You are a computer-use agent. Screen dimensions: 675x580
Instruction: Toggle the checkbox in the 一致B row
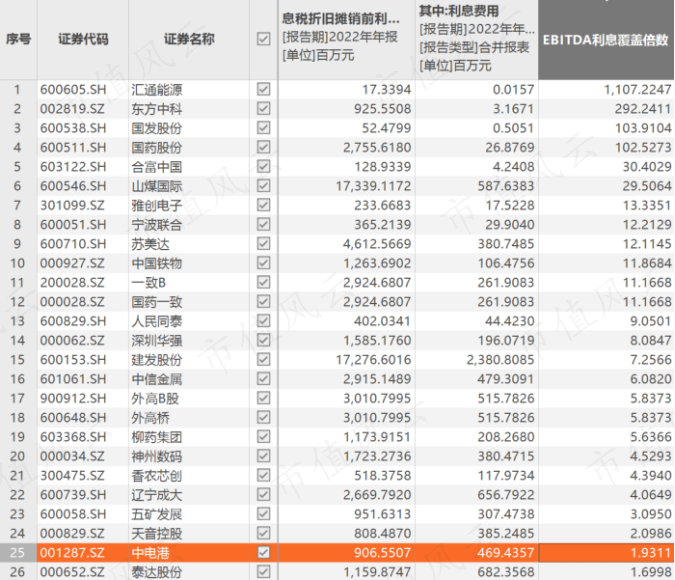(263, 282)
